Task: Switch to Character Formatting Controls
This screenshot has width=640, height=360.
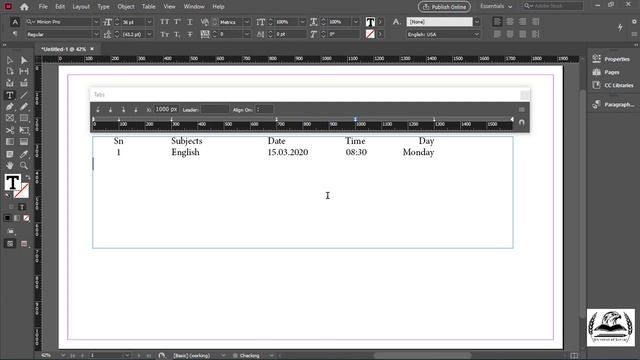Action: coord(15,22)
